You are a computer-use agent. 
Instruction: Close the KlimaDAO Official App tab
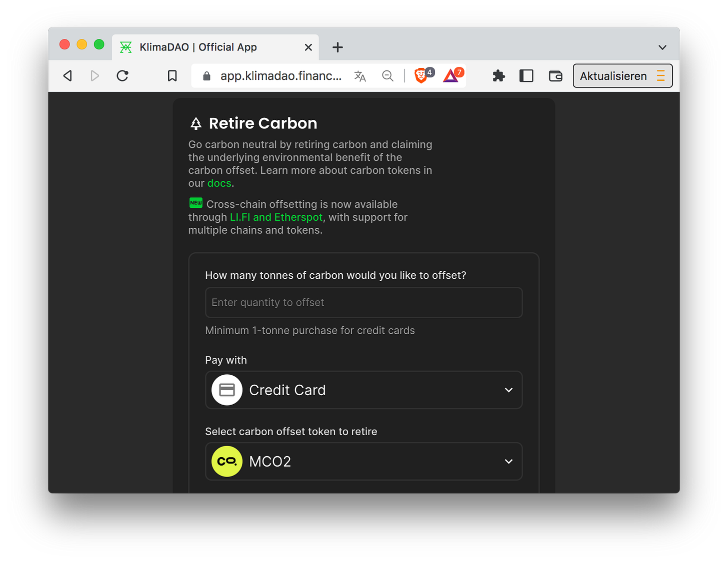[x=308, y=47]
